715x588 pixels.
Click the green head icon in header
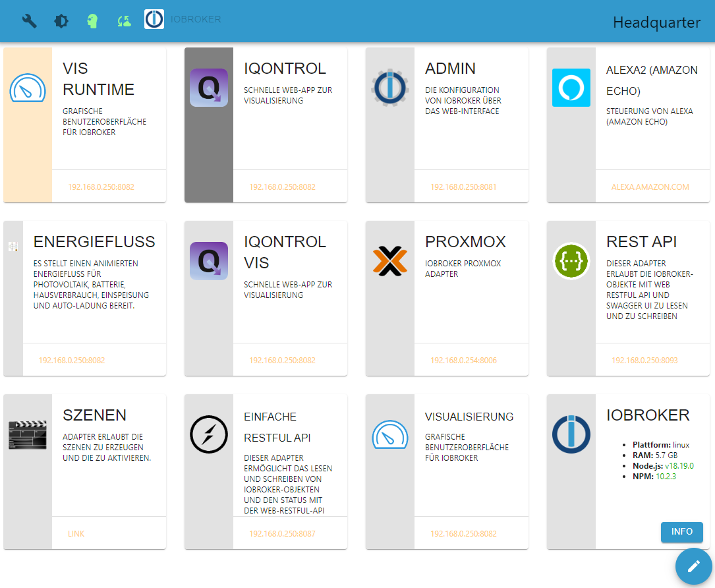coord(92,21)
